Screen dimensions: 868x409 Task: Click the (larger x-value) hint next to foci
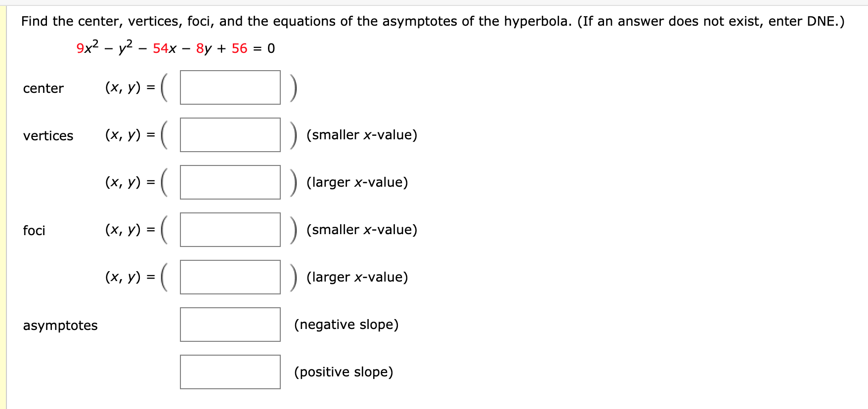(x=357, y=278)
